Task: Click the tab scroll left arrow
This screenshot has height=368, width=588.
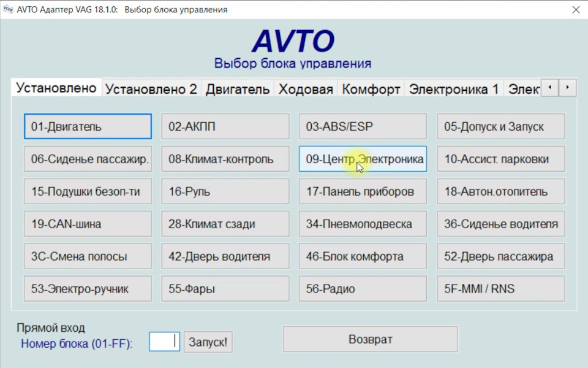Action: point(550,88)
